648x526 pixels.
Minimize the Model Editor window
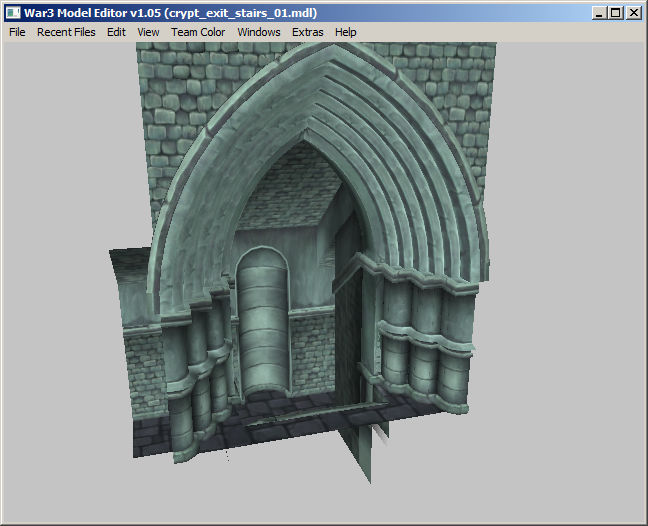coord(598,13)
